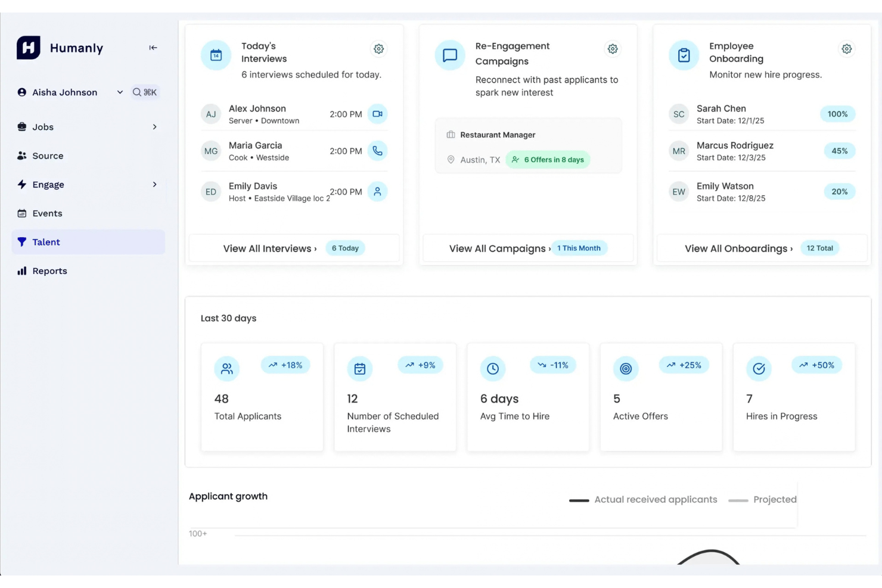Open Reports in the sidebar
Screen dimensions: 882x588
point(88,271)
